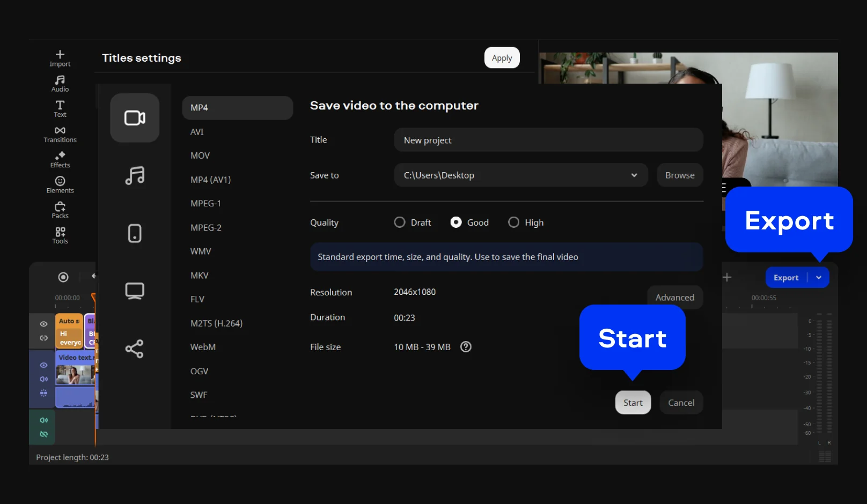Viewport: 867px width, 504px height.
Task: Choose the audio export category icon
Action: coord(135,175)
